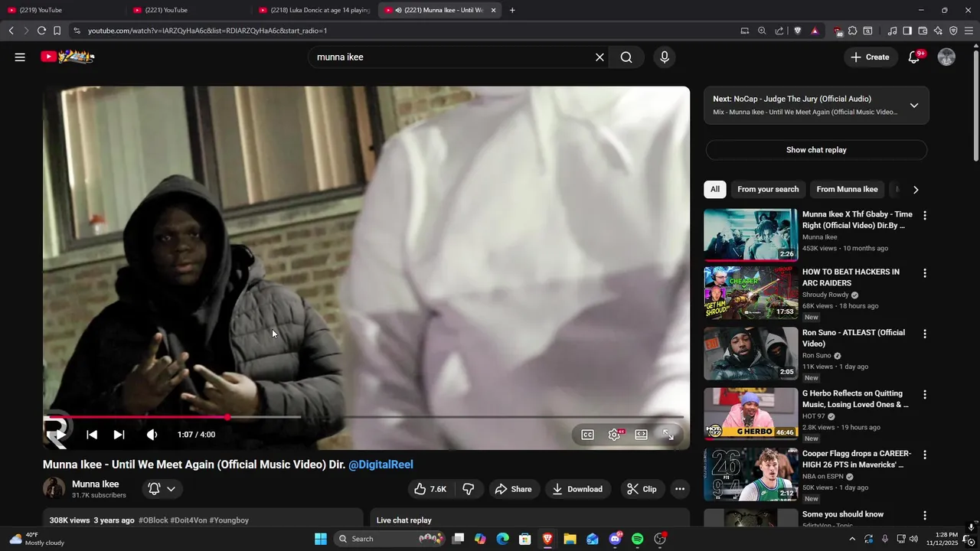Open options for G Herbo video
Viewport: 980px width, 551px height.
click(x=924, y=395)
